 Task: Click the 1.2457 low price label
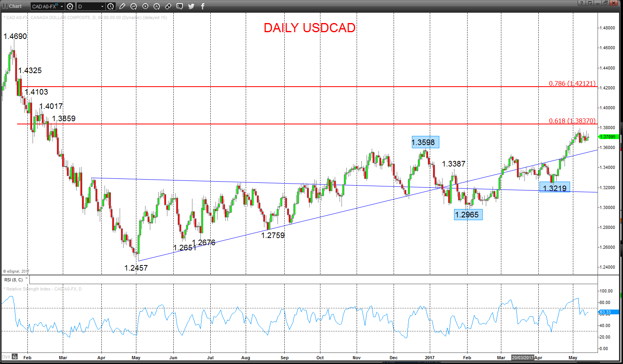(136, 268)
